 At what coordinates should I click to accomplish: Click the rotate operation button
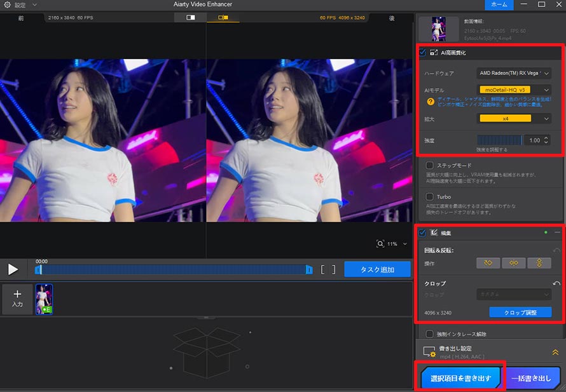(x=488, y=263)
